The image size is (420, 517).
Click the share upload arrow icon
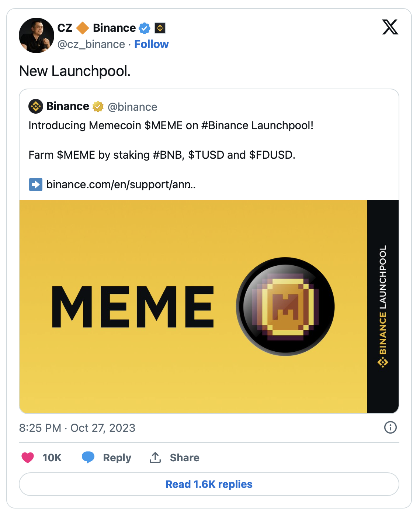pyautogui.click(x=155, y=458)
